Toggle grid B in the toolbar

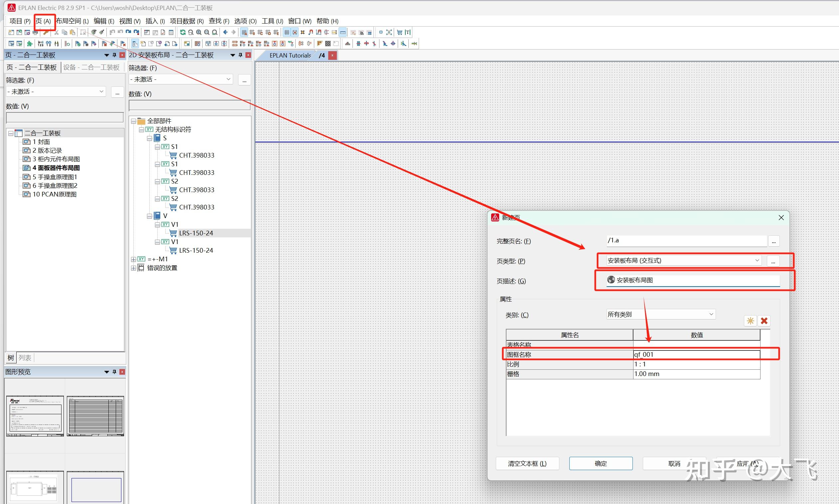[252, 32]
